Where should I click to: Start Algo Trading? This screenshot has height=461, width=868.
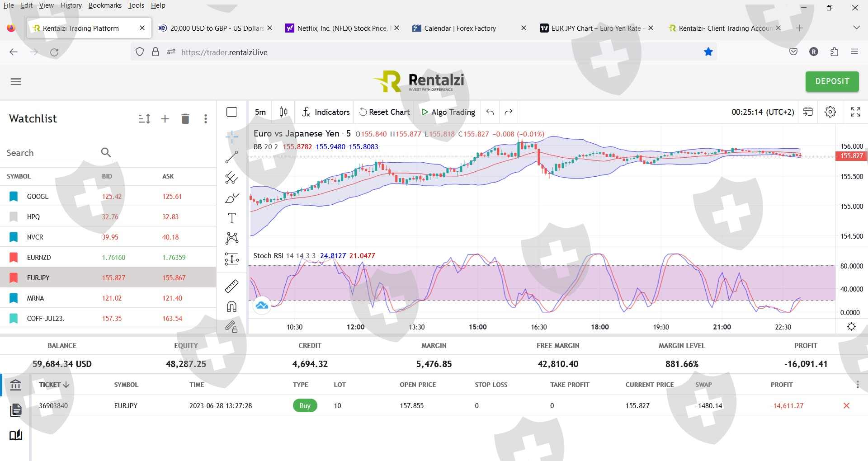tap(448, 112)
